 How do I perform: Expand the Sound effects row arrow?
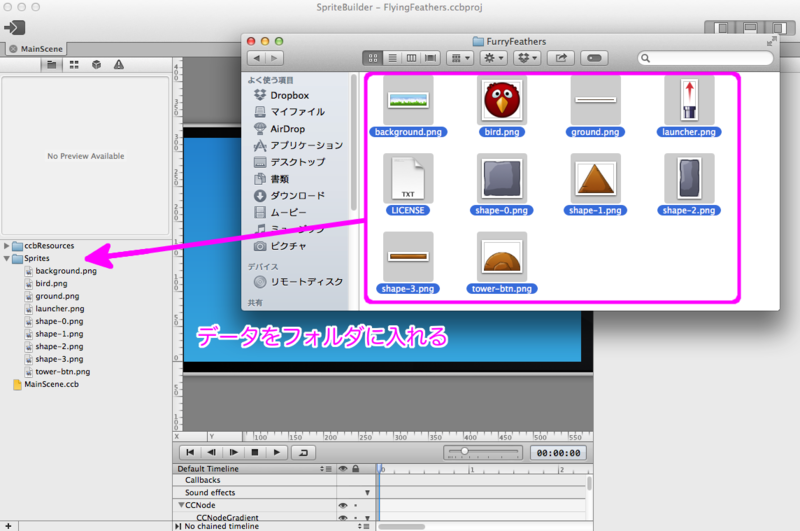[367, 493]
